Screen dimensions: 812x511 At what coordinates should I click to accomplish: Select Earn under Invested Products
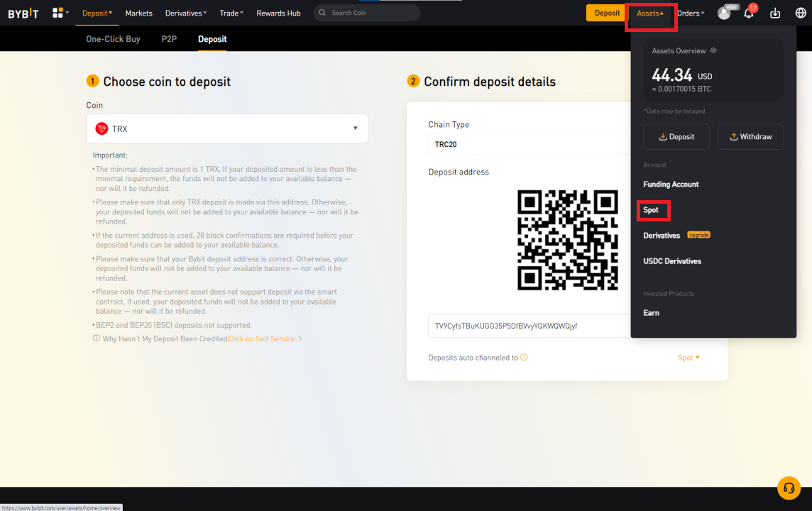[x=651, y=313]
